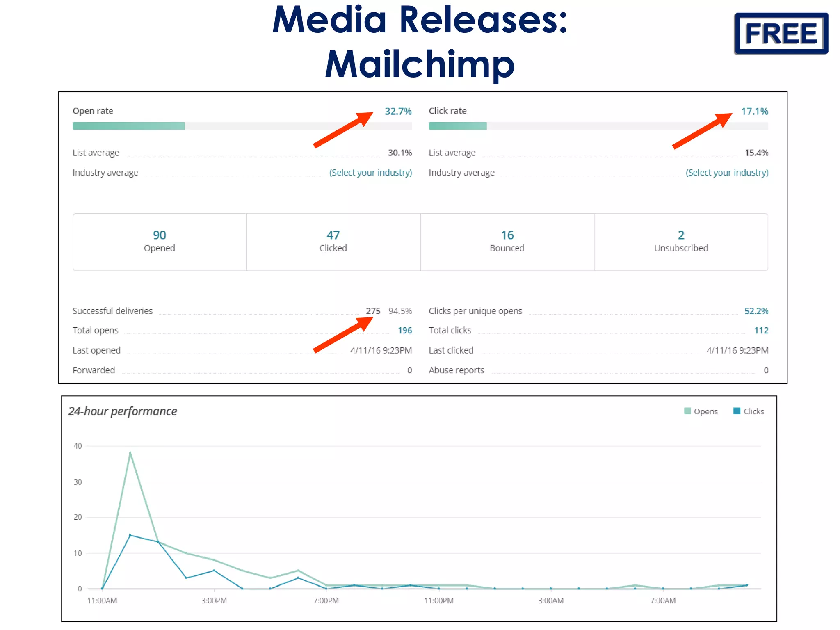Click the 7:00AM axis label
Viewport: 840px width, 630px height.
[663, 601]
